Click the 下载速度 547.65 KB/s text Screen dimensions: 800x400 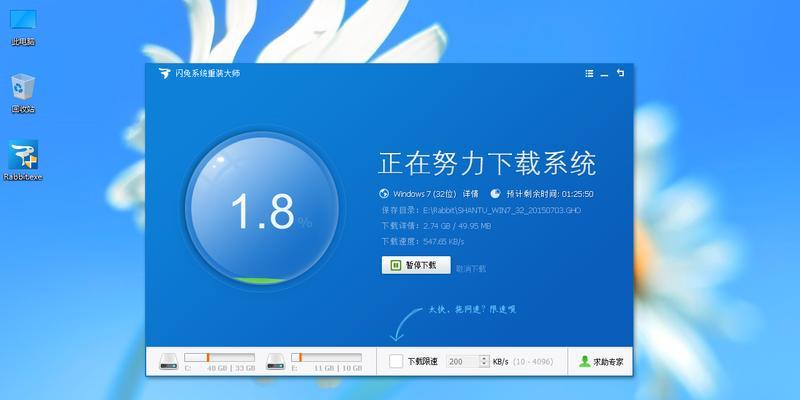[423, 241]
